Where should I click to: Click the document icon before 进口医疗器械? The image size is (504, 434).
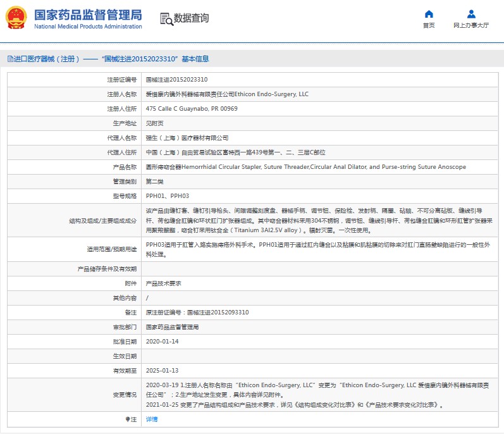10,59
